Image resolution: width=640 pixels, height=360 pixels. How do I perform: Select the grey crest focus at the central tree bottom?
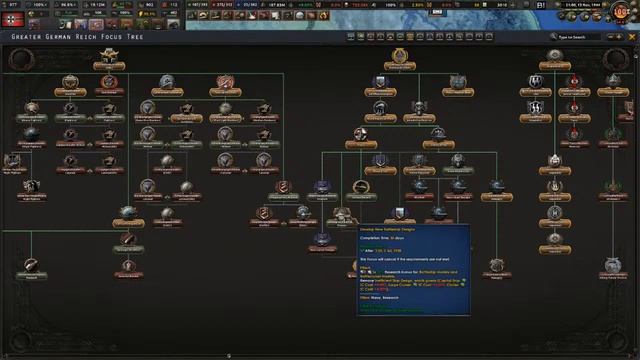pos(497,268)
